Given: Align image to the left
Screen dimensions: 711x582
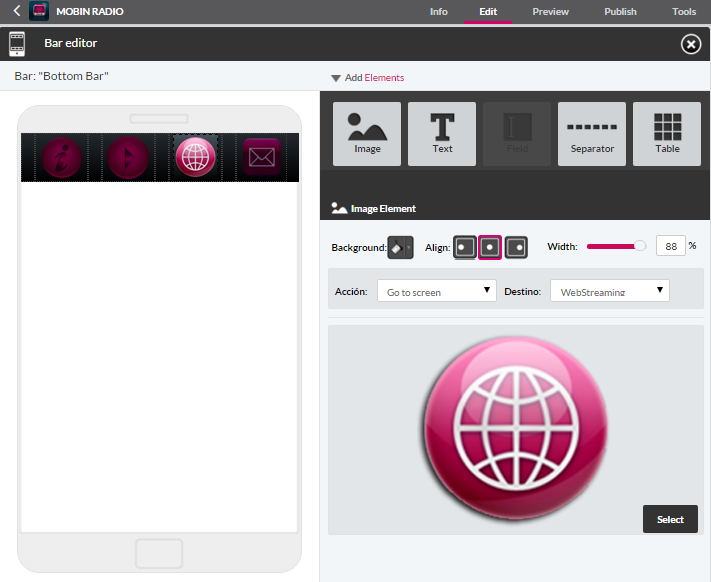Looking at the screenshot, I should (465, 247).
